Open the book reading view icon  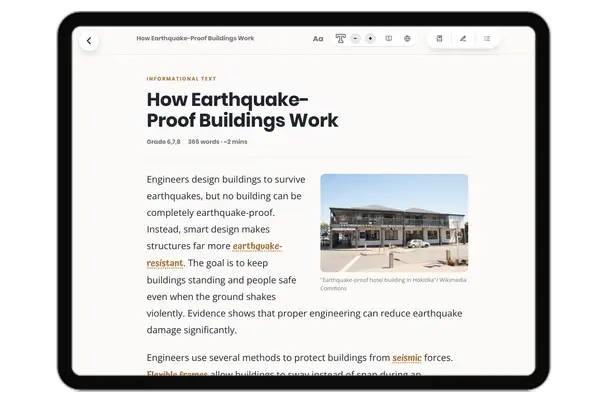pos(388,38)
